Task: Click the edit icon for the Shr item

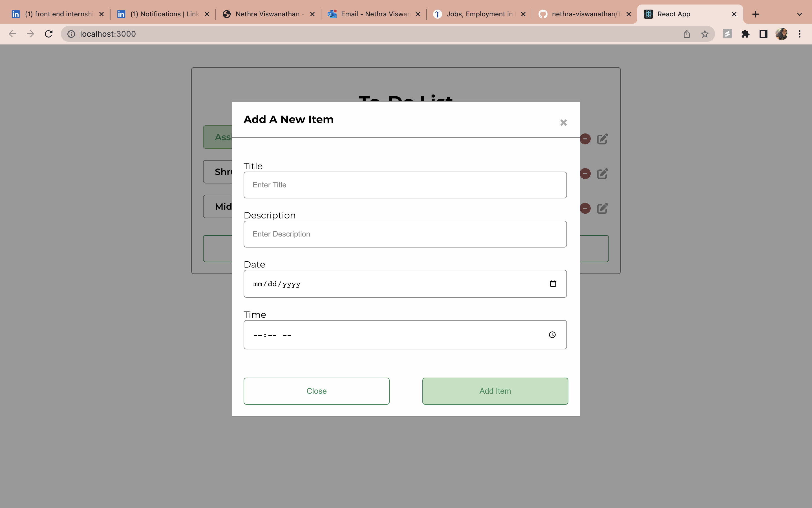Action: pyautogui.click(x=602, y=174)
